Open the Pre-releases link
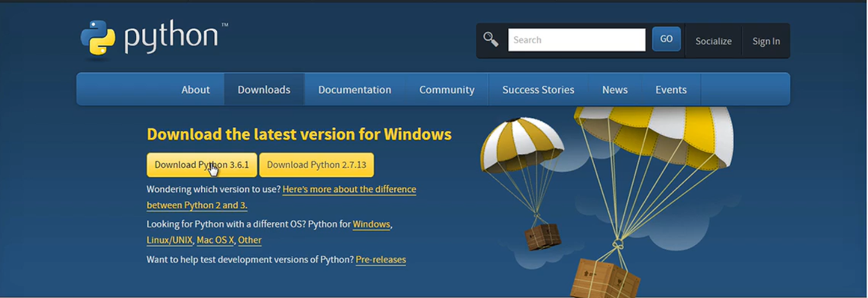868x298 pixels. pos(381,260)
